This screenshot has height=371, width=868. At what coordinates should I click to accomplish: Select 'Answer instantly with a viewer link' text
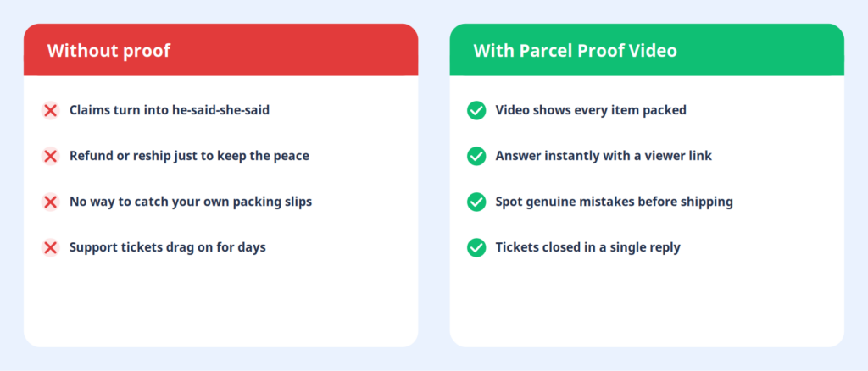604,156
